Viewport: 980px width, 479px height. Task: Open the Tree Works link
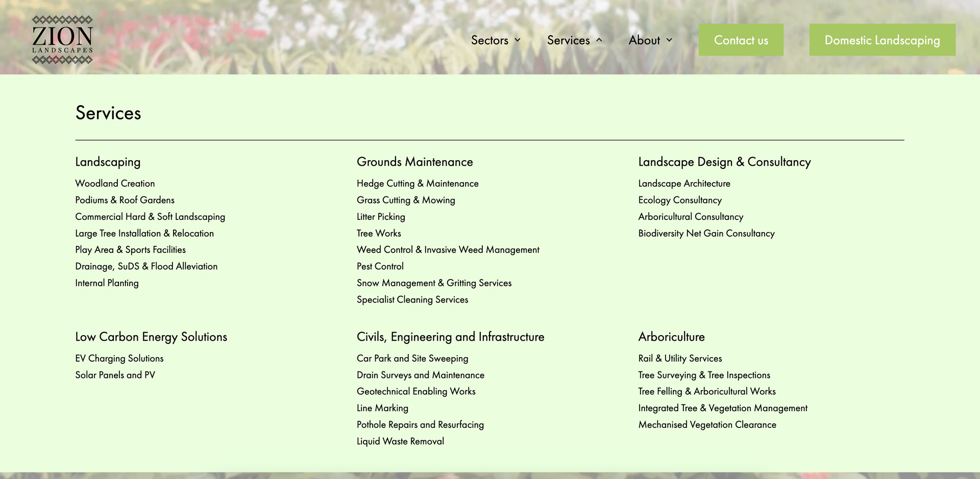tap(379, 233)
